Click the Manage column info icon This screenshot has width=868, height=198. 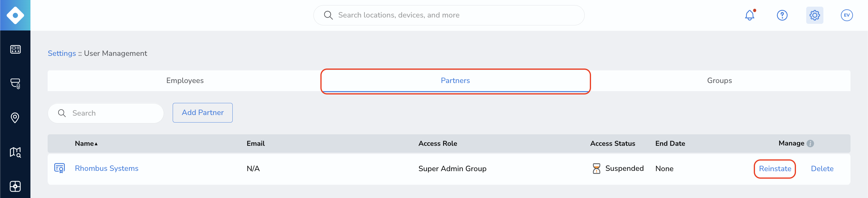(x=810, y=143)
